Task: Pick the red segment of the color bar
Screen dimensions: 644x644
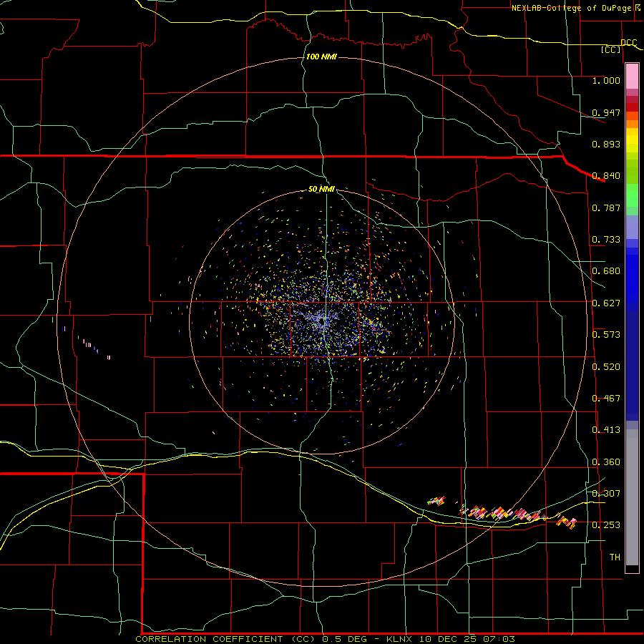Action: click(x=632, y=107)
